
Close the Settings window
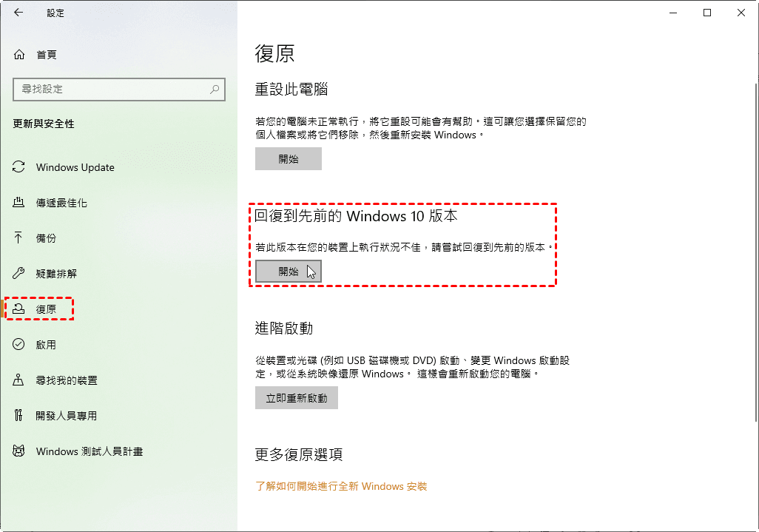pyautogui.click(x=741, y=13)
